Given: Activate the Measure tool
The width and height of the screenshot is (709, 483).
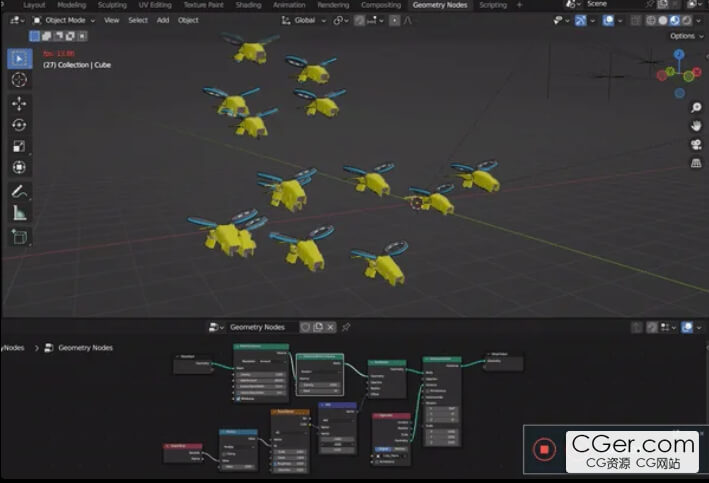Looking at the screenshot, I should pos(19,213).
